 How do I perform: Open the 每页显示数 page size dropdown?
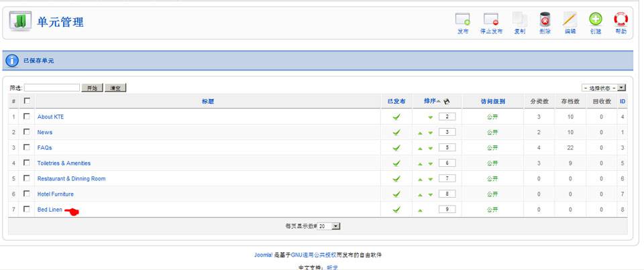point(329,226)
